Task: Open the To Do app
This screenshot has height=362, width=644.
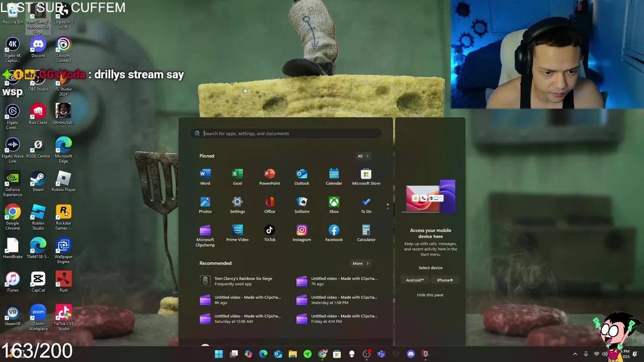Action: (366, 205)
